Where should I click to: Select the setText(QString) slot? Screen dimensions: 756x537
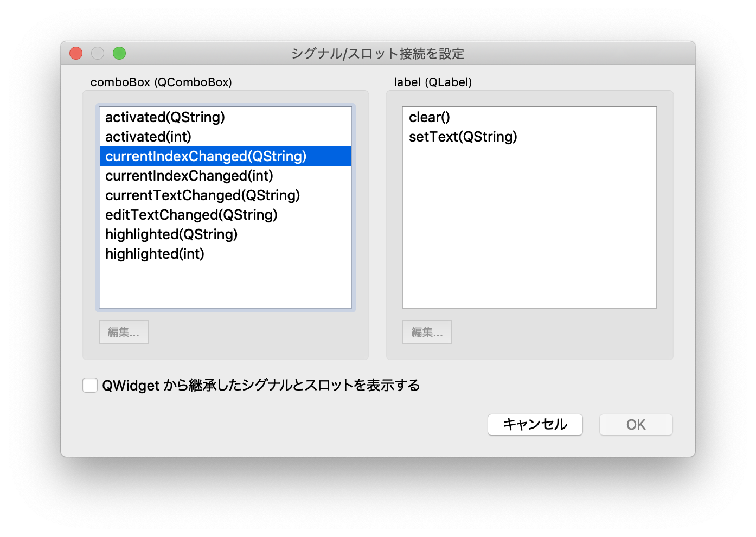pos(463,137)
